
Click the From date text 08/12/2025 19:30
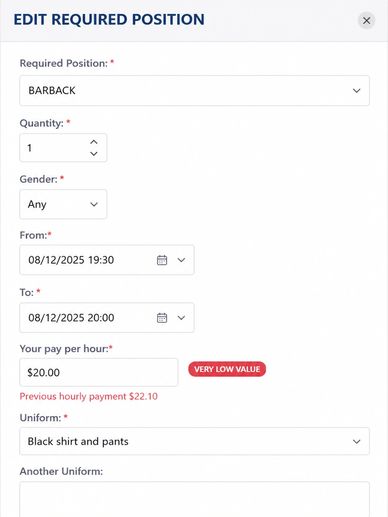[x=71, y=260]
